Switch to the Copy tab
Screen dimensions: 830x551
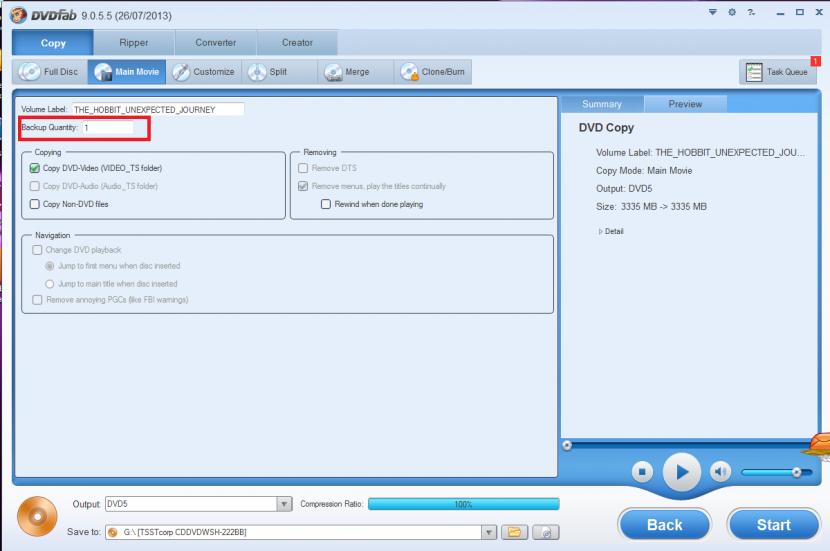(53, 43)
